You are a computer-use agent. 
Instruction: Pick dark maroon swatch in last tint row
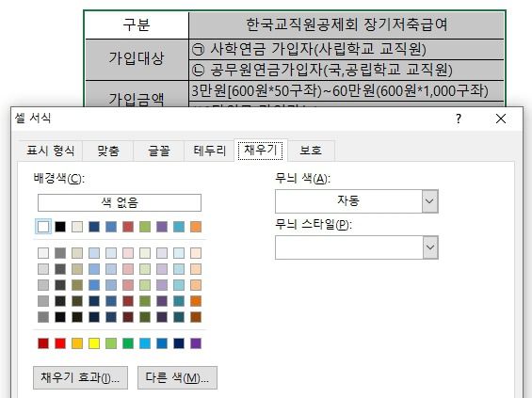tap(128, 317)
